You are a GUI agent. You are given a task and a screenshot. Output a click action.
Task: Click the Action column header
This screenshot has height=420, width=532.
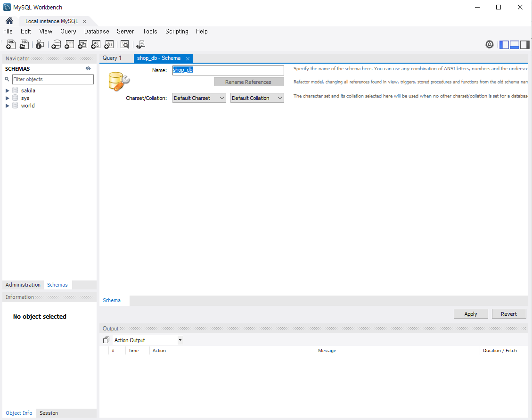click(x=232, y=350)
